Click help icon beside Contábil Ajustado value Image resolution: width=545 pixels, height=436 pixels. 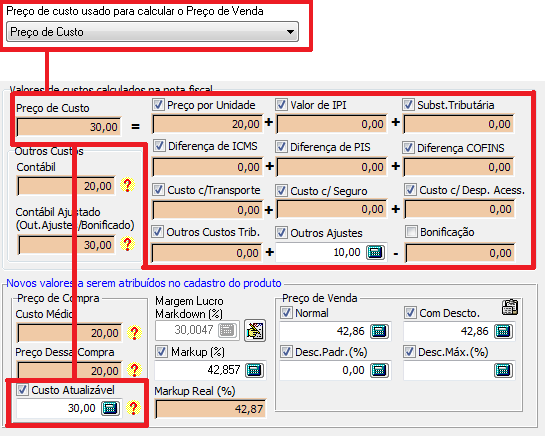[x=128, y=244]
